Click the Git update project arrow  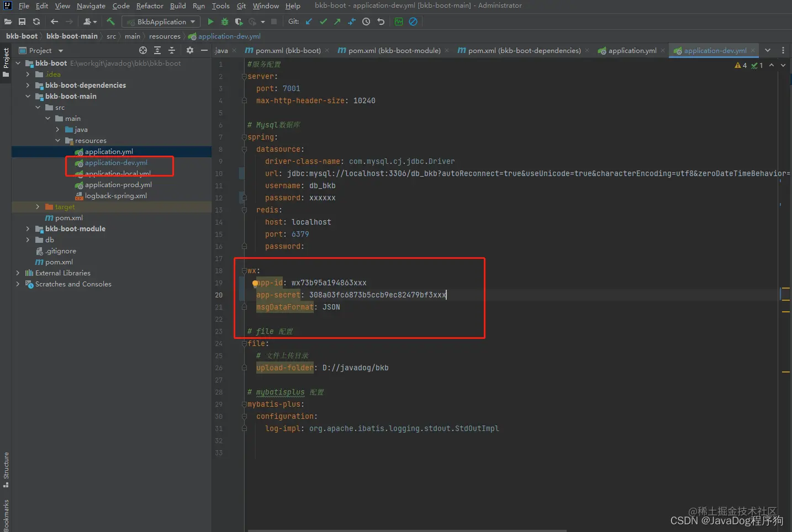[309, 22]
